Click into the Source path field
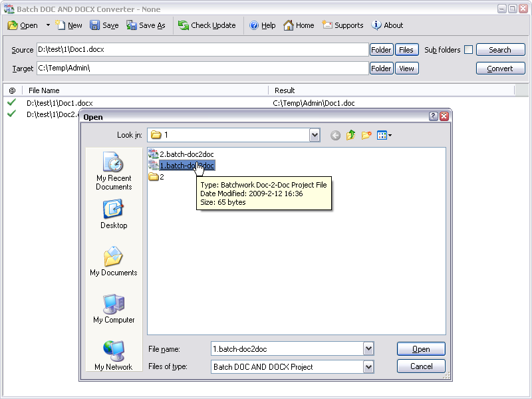The image size is (532, 399). click(x=203, y=49)
